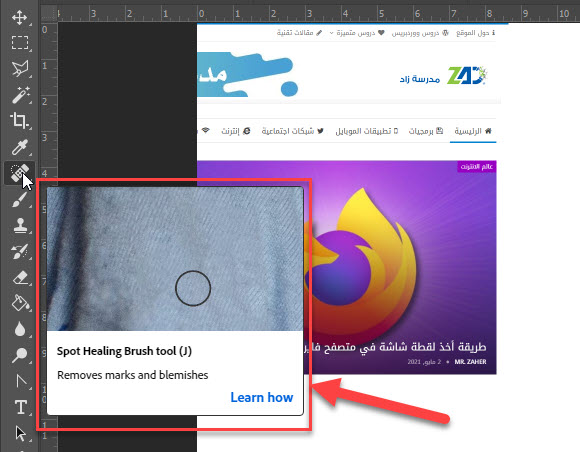Screen dimensions: 580x452
Task: Select the Spot Healing Brush tool
Action: click(19, 173)
